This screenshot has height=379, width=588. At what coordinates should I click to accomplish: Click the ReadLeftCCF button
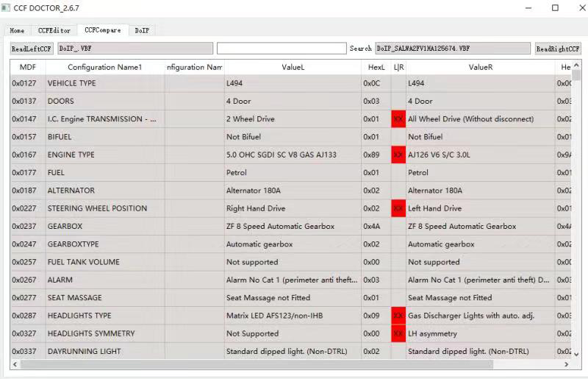pos(32,49)
